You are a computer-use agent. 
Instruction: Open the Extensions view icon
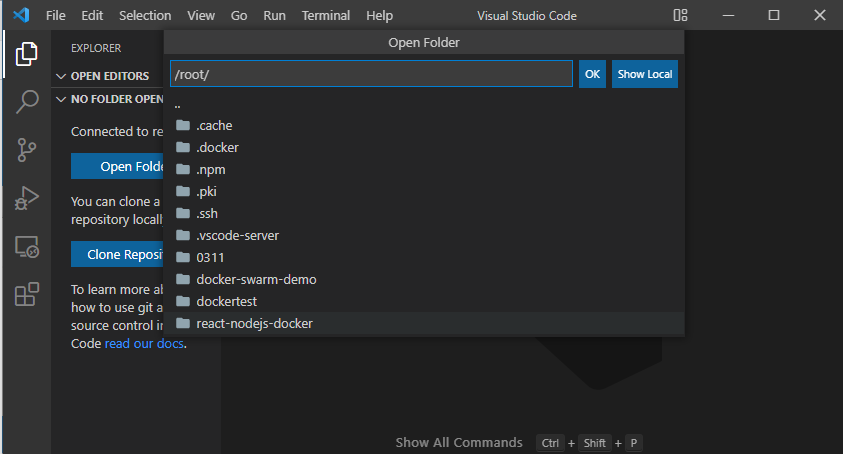[x=26, y=294]
